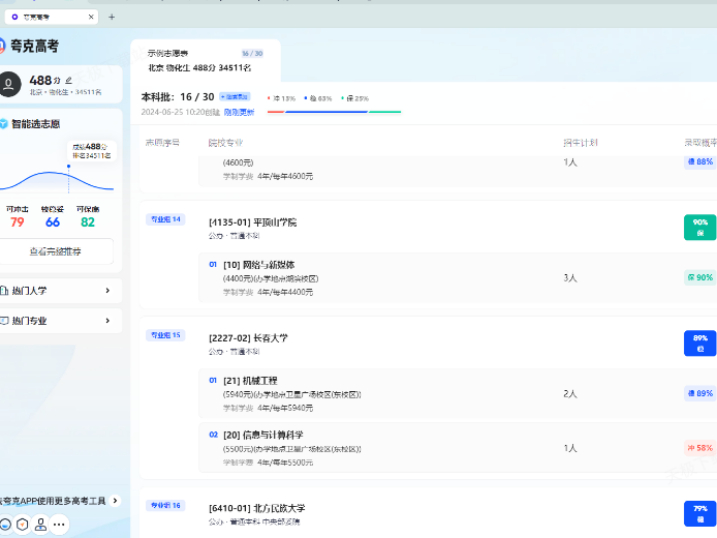The width and height of the screenshot is (717, 538).
Task: Click the 热门大学 school icon
Action: [4, 290]
